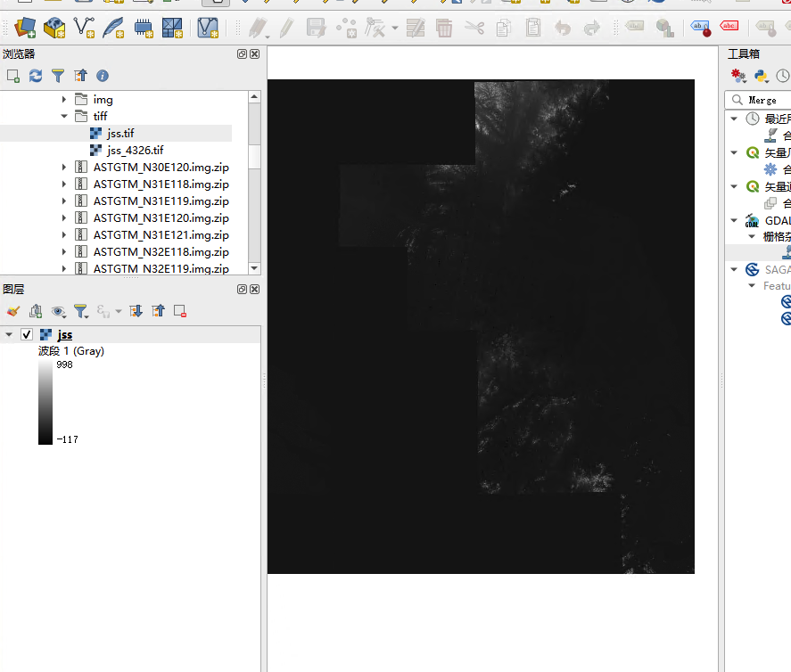Image resolution: width=791 pixels, height=672 pixels.
Task: Toggle the Browser properties info widget
Action: point(102,75)
